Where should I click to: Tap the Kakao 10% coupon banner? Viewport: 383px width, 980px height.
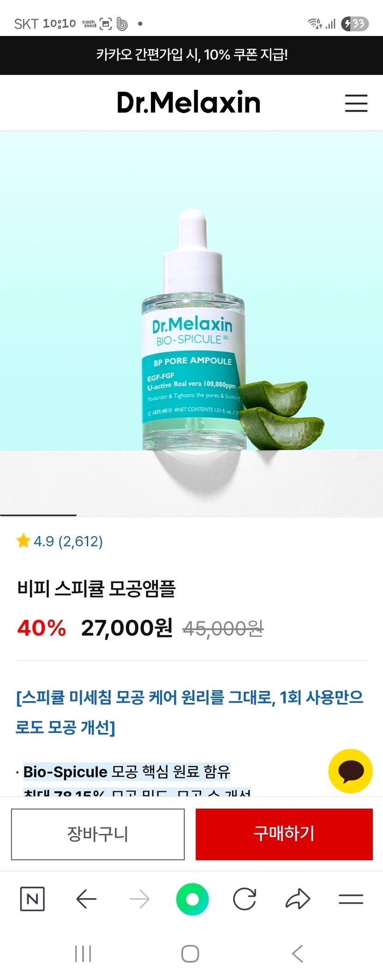pyautogui.click(x=191, y=55)
